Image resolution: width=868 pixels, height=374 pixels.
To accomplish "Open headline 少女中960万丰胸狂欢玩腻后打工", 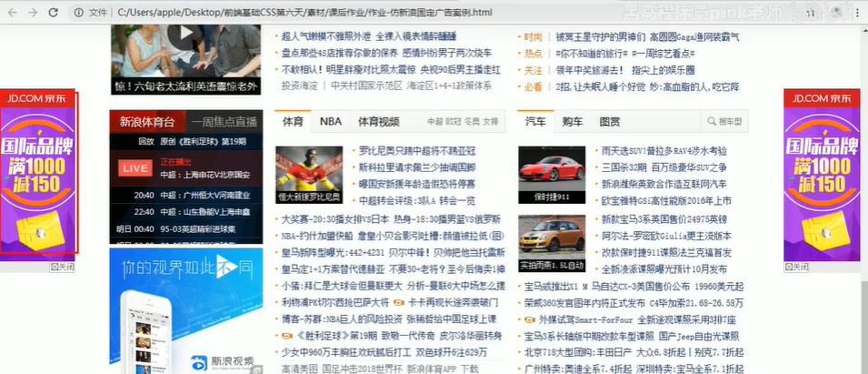I will point(346,353).
